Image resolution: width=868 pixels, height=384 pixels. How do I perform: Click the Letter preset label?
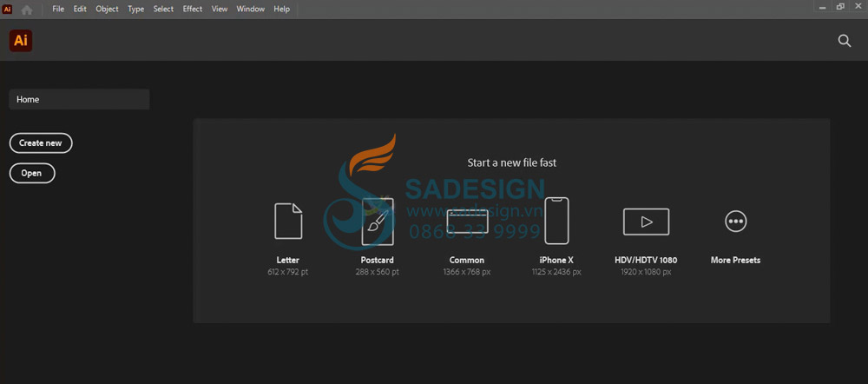click(x=288, y=260)
